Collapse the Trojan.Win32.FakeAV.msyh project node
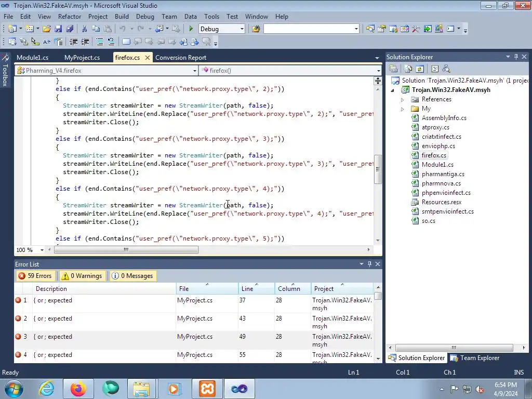This screenshot has width=532, height=399. coord(393,90)
